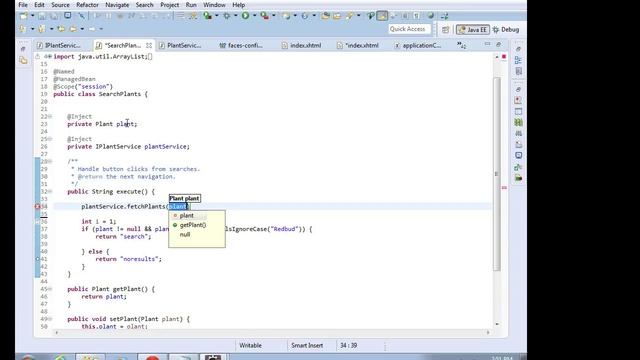Open the Refactor menu
The width and height of the screenshot is (640, 360).
(x=87, y=5)
